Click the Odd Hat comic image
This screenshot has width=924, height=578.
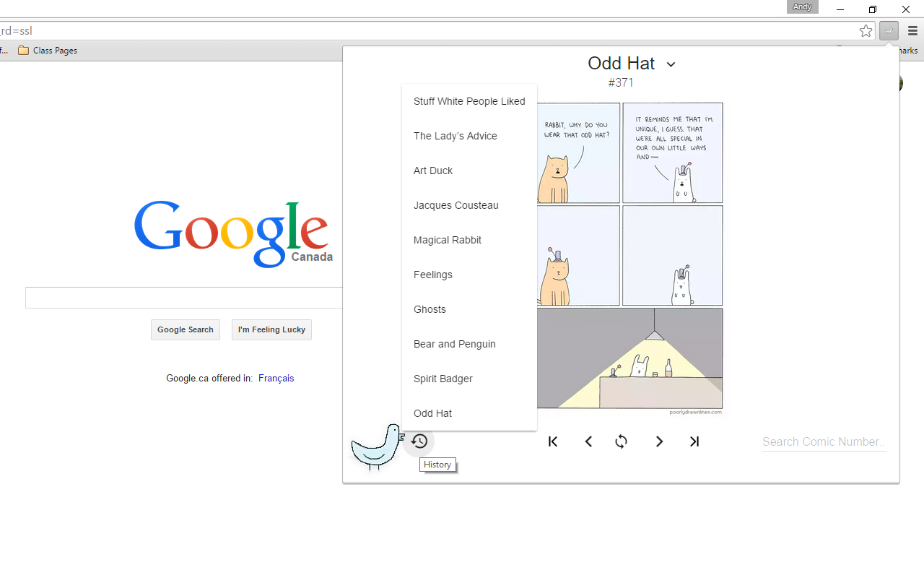coord(629,259)
